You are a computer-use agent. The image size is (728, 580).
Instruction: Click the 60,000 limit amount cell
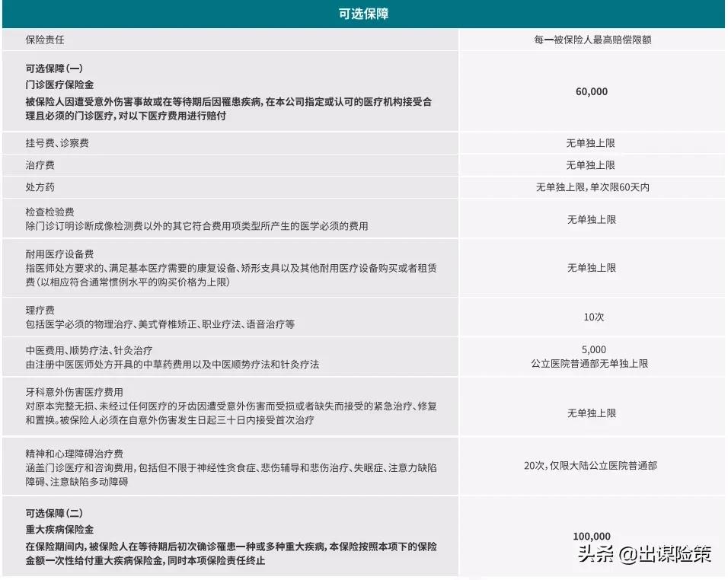coord(592,91)
